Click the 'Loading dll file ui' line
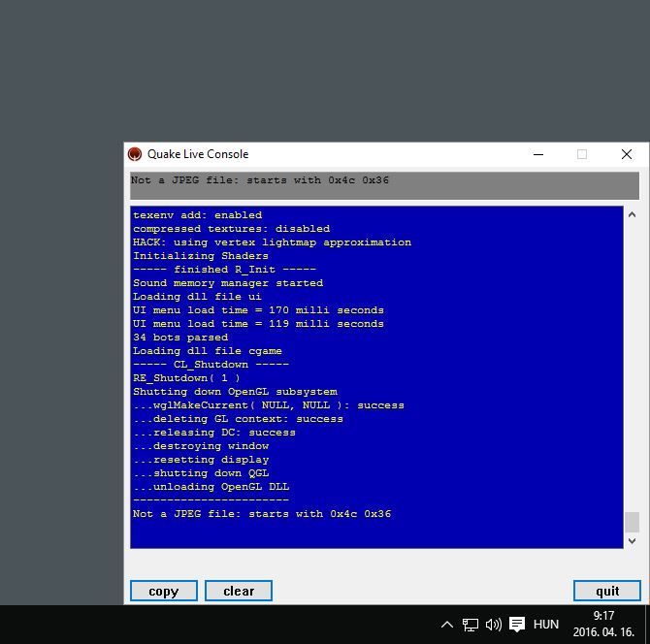Screen dimensions: 650x644 (x=197, y=297)
